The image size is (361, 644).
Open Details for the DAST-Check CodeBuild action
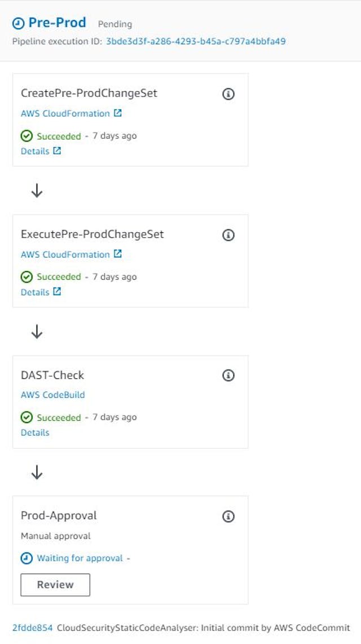(35, 433)
